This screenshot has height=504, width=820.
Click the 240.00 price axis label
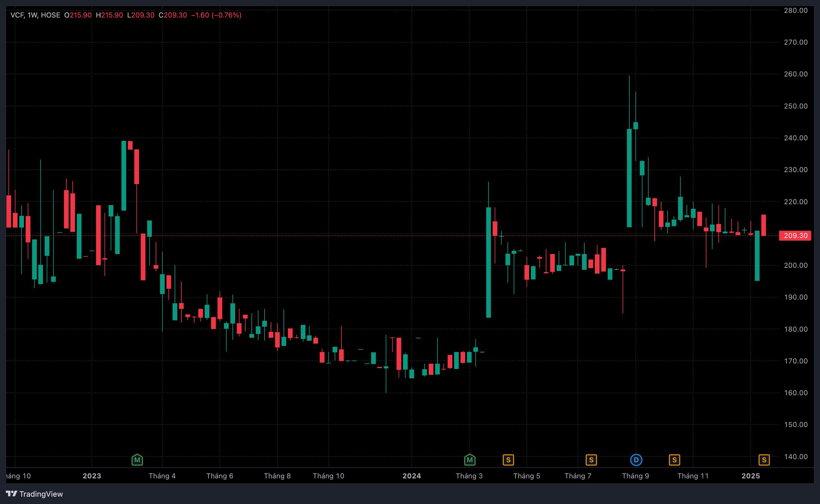[796, 138]
